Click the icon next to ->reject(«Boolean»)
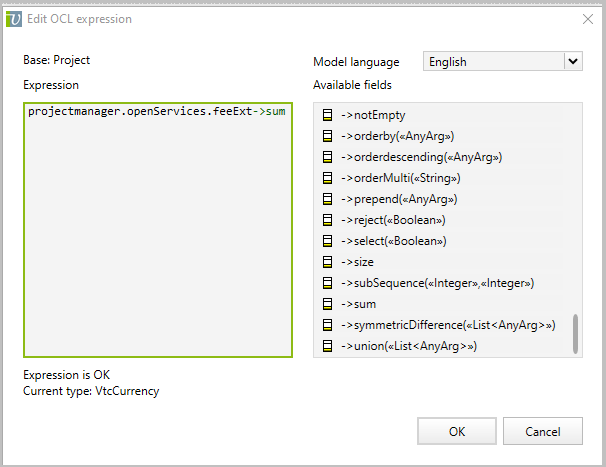Screen dimensions: 606x467 pos(327,220)
